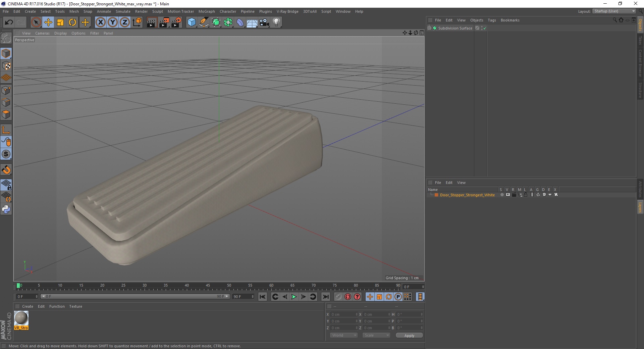Toggle Autokeying button
The height and width of the screenshot is (349, 644).
[x=348, y=297]
